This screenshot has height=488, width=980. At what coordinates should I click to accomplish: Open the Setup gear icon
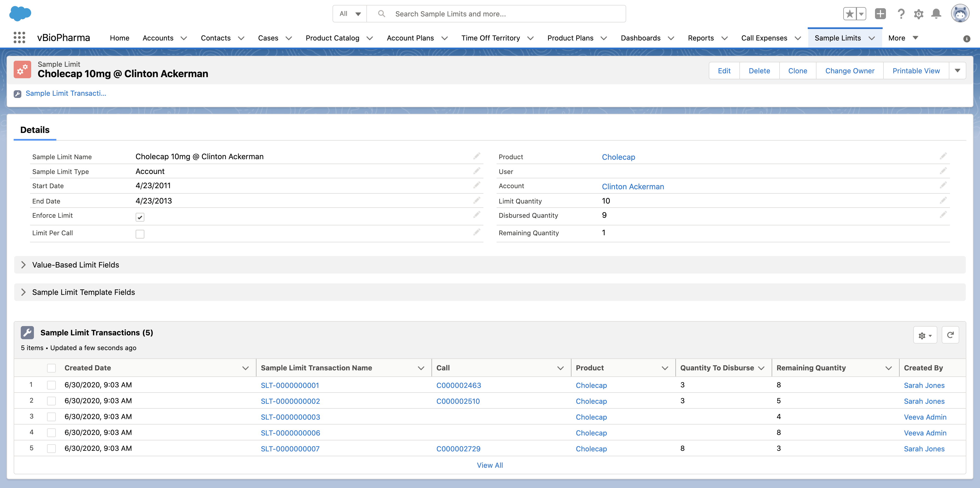(x=918, y=14)
